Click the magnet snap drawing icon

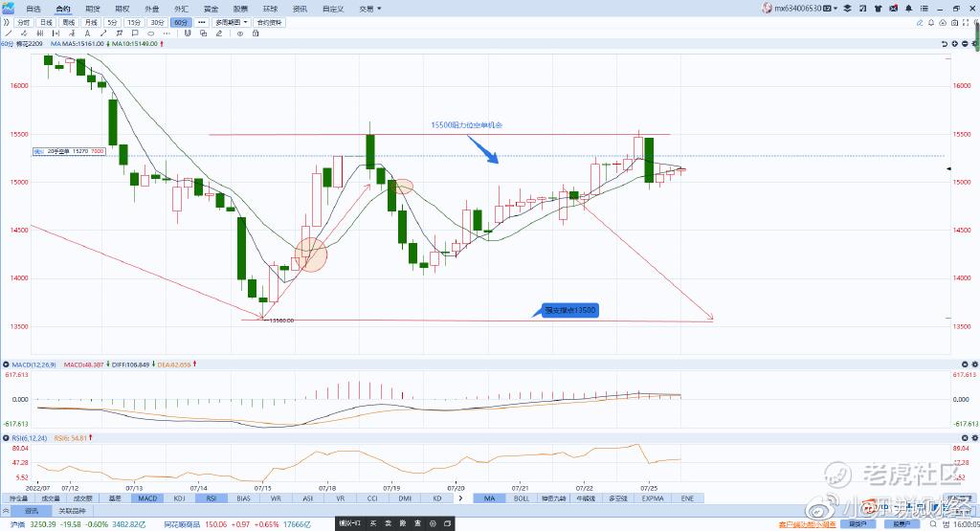point(187,33)
